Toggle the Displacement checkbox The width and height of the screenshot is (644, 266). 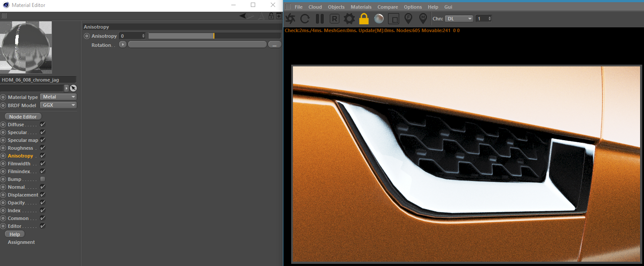click(x=43, y=195)
